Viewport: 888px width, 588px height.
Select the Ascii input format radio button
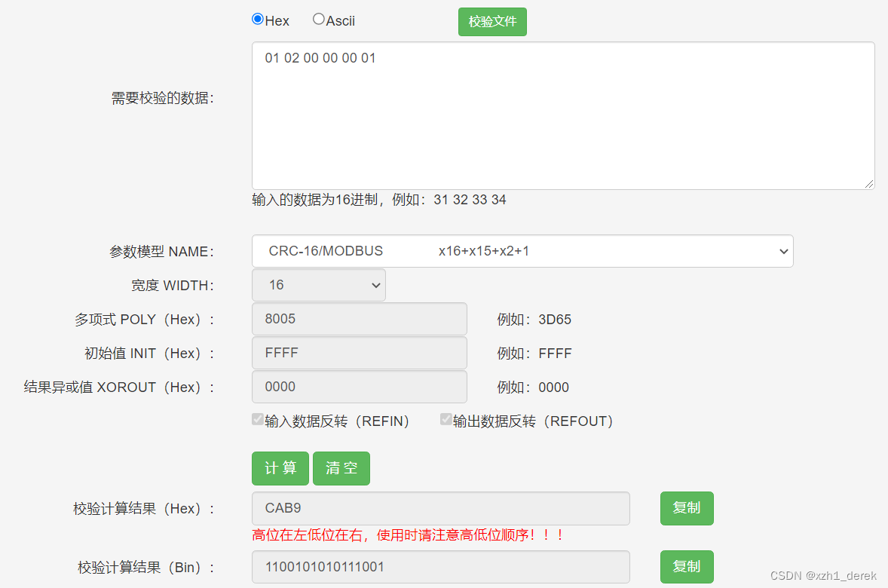[318, 19]
